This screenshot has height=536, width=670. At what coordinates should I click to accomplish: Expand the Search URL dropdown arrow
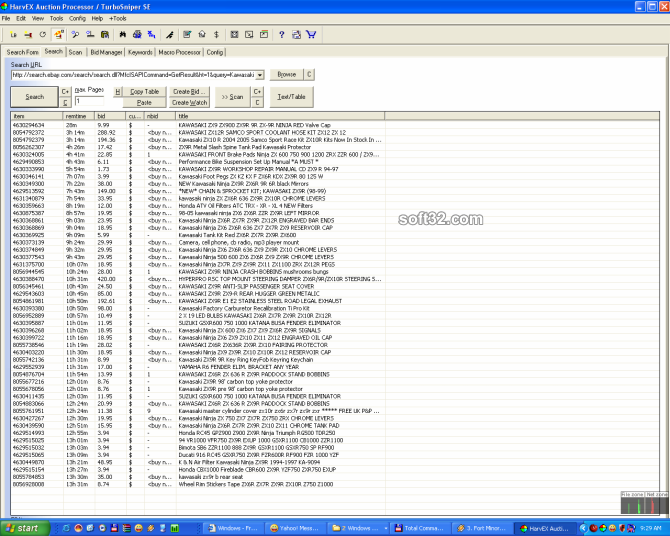(x=260, y=75)
